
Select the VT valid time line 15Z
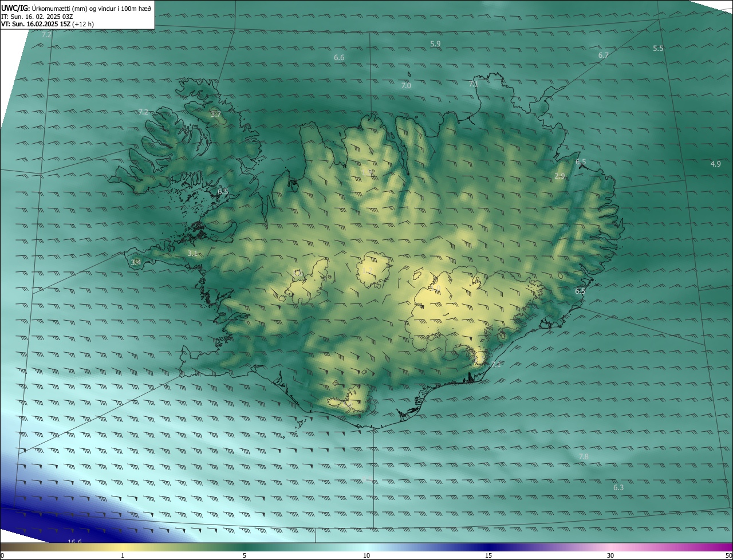[x=48, y=24]
